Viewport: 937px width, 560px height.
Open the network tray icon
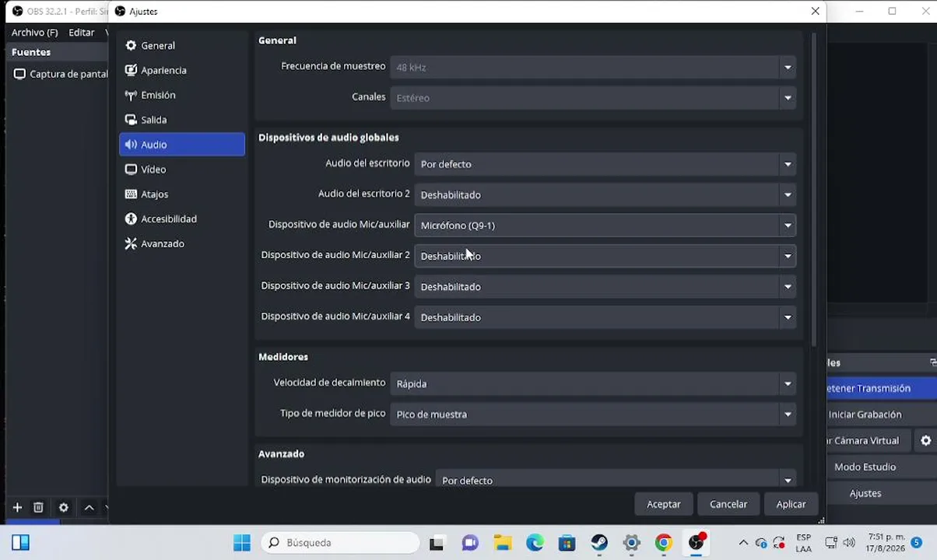click(831, 543)
